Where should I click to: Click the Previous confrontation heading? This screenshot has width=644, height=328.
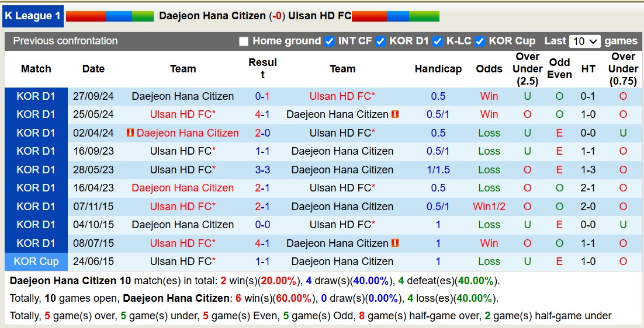pos(65,41)
